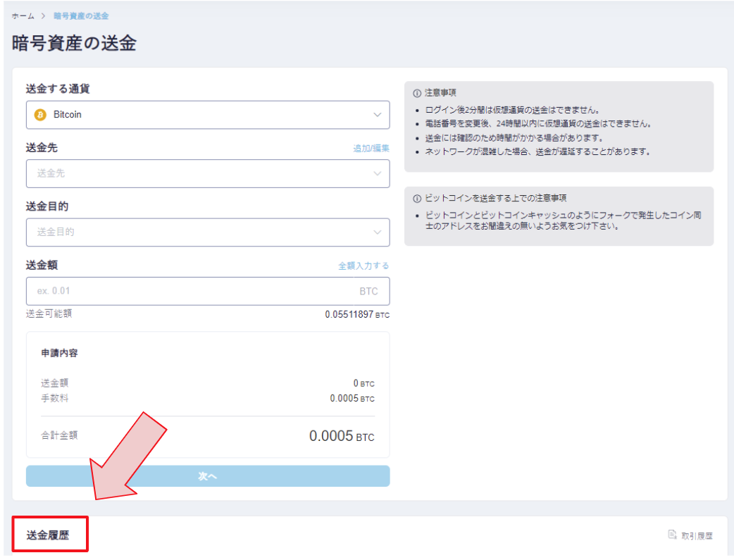The image size is (734, 560).
Task: Focus the 送金額 amount input field
Action: coord(190,291)
